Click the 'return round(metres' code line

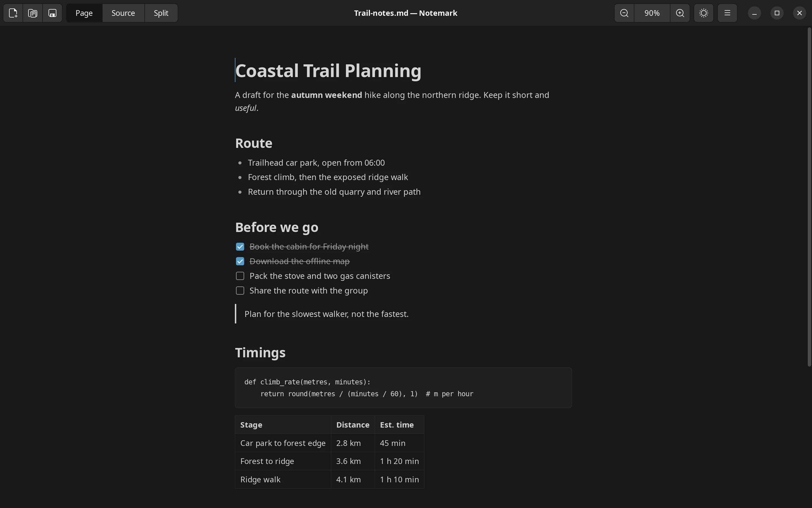coord(367,394)
